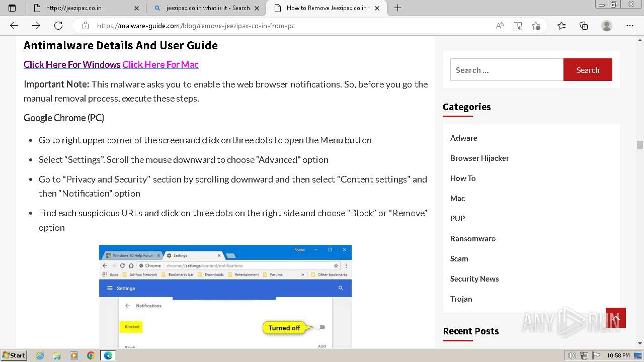Viewport: 644px width, 362px height.
Task: Open Immersive Reader icon
Action: pos(518,26)
